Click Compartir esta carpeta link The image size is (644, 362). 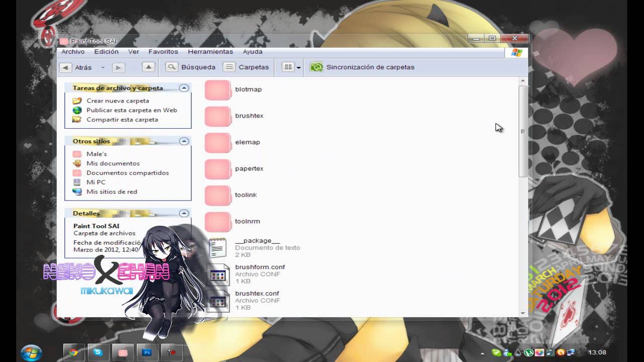pos(122,120)
